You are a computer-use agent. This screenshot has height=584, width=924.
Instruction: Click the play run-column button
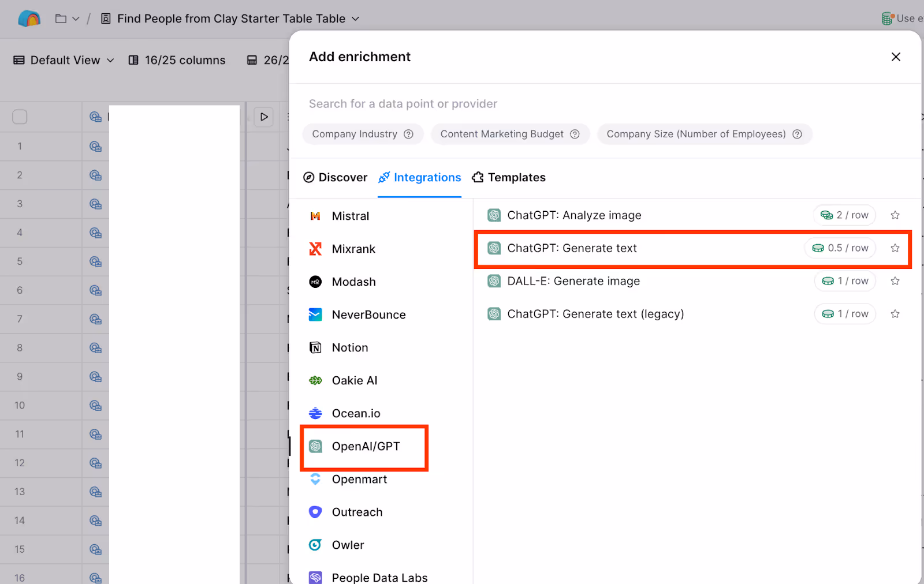(264, 117)
